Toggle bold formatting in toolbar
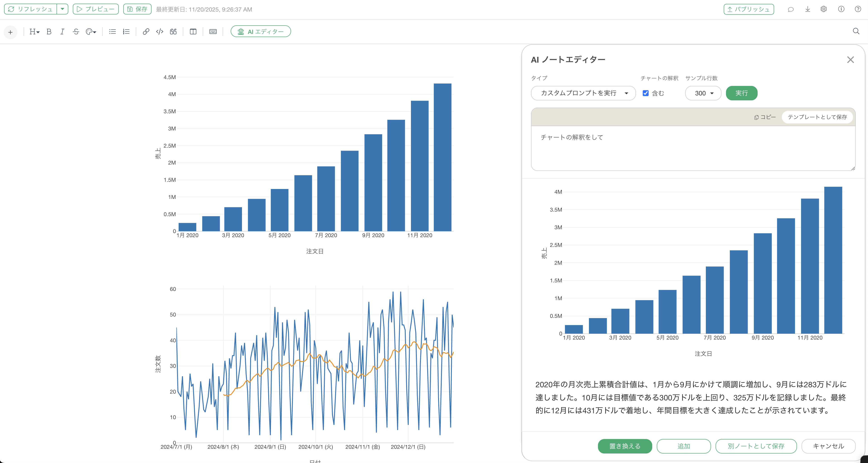Image resolution: width=868 pixels, height=463 pixels. point(49,32)
